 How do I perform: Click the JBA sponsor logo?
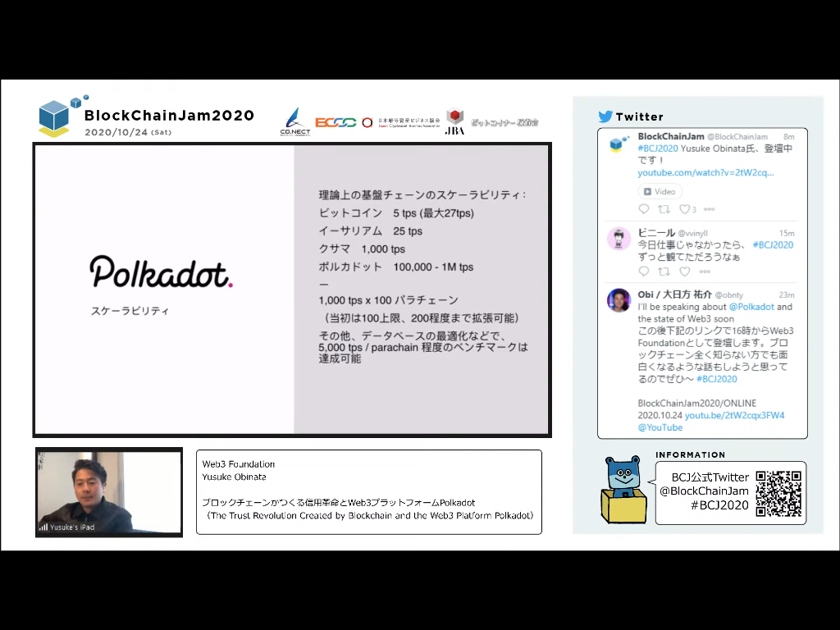(454, 121)
